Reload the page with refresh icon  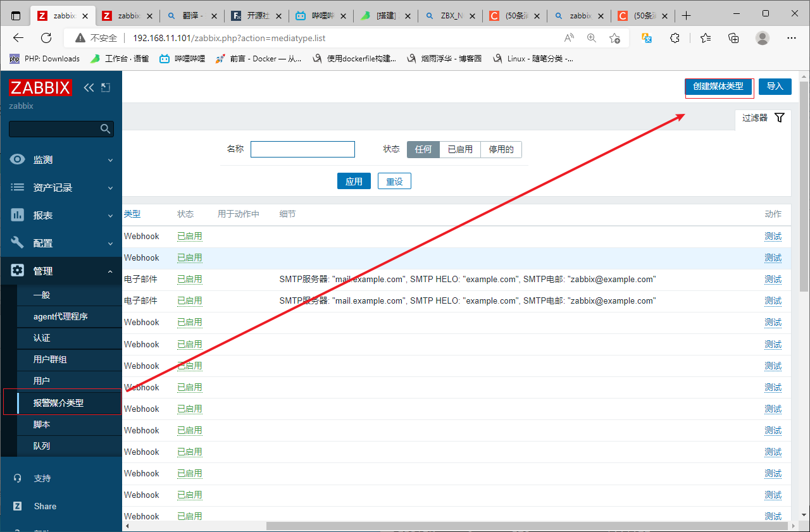point(46,38)
